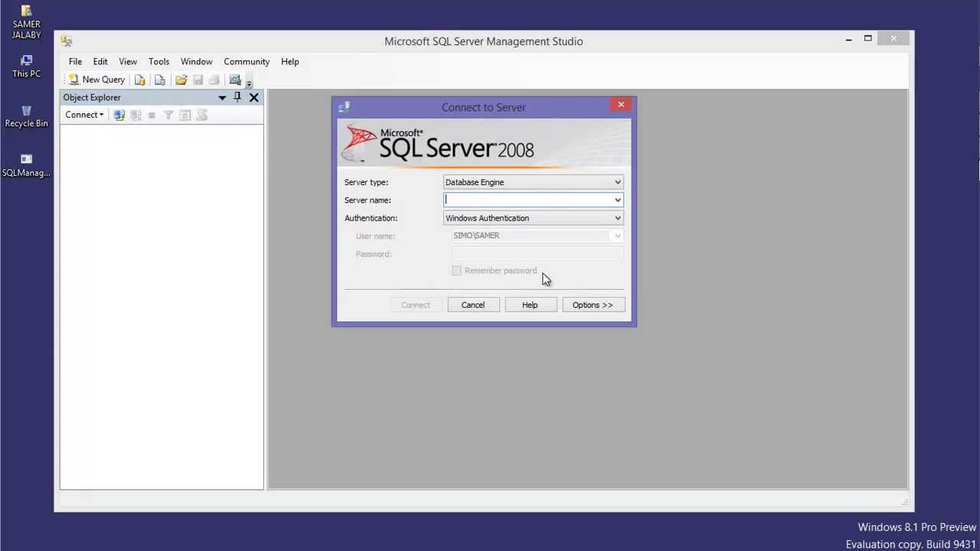Open the Connect dropdown in Object Explorer
The image size is (980, 551).
[84, 115]
